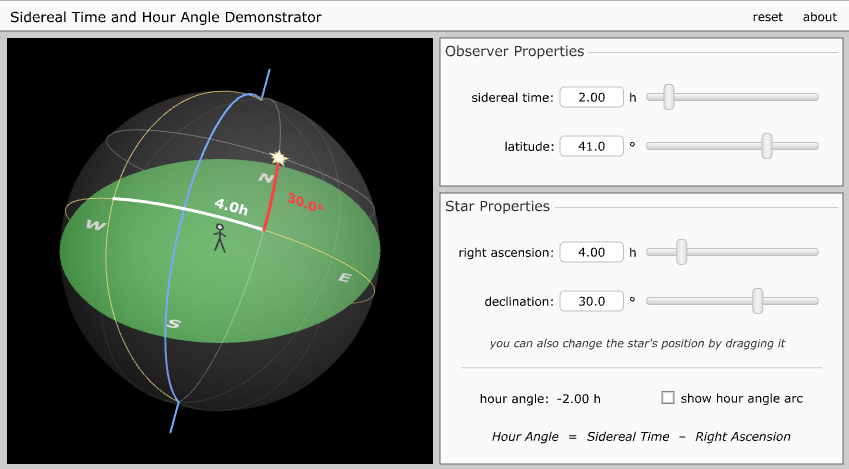Focus the latitude input field
The height and width of the screenshot is (469, 849).
[591, 146]
